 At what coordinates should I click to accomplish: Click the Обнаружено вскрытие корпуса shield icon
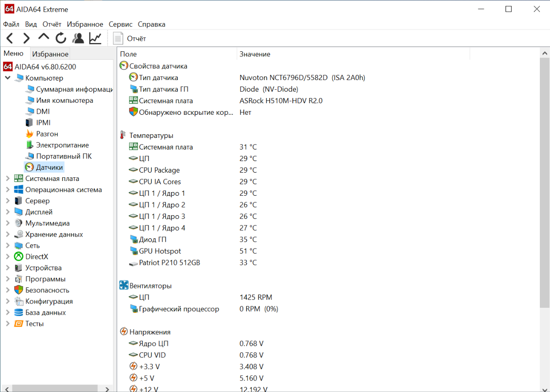[133, 112]
